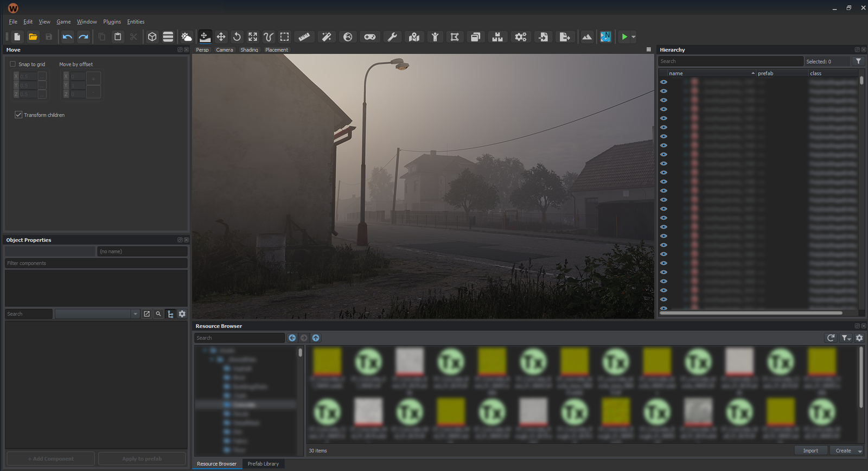Open the File menu
The height and width of the screenshot is (471, 868).
point(13,22)
